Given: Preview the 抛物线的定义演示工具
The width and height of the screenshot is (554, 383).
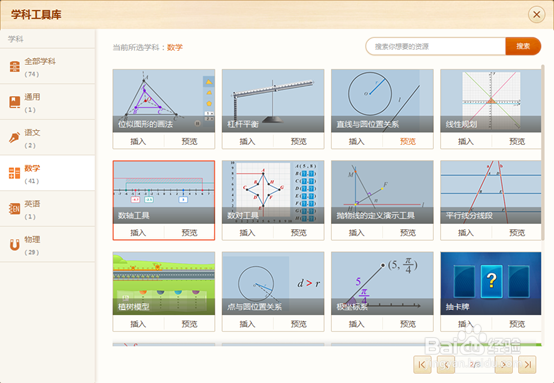Looking at the screenshot, I should point(408,232).
